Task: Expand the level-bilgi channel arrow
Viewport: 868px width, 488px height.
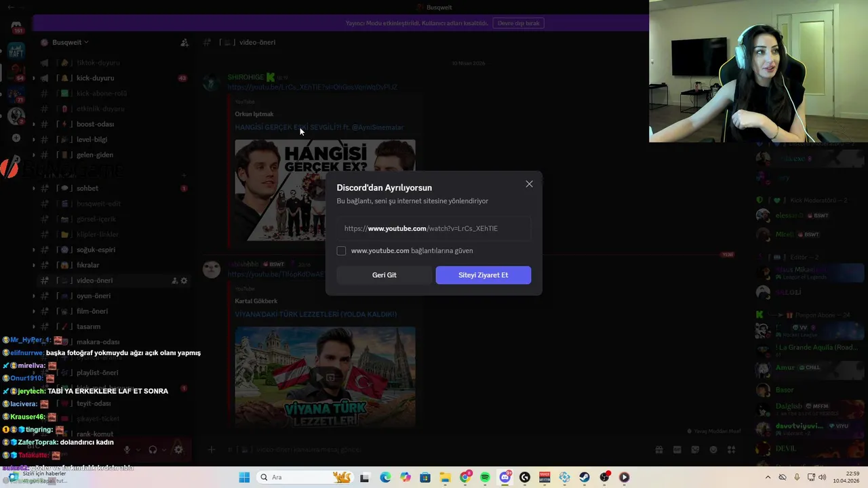Action: coord(34,140)
